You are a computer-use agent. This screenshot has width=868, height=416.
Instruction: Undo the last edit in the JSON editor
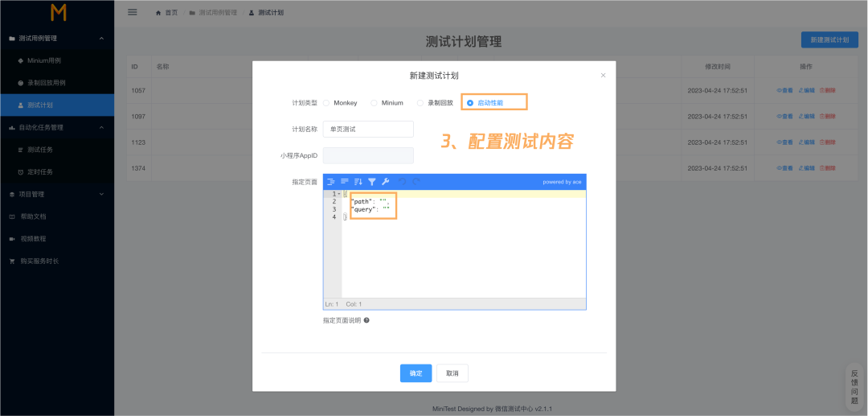click(403, 182)
